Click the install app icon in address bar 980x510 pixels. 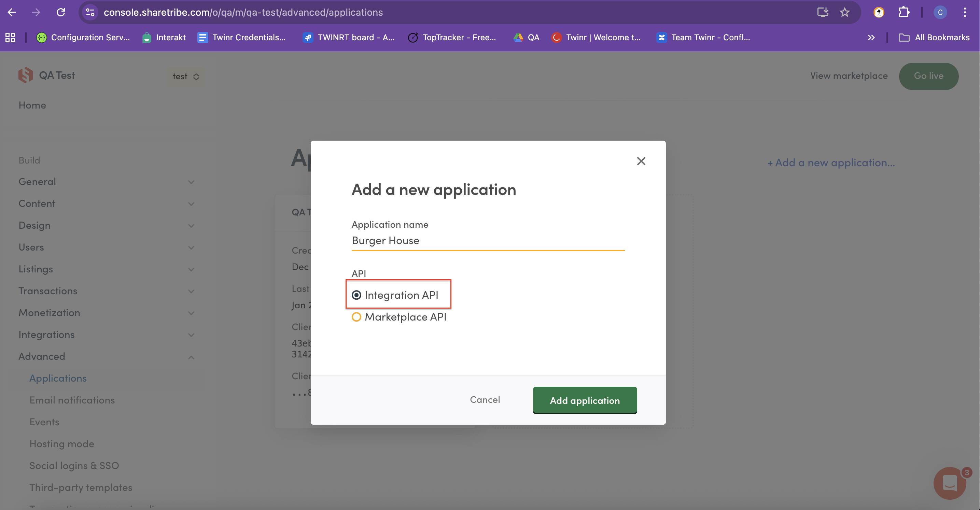[x=823, y=12]
